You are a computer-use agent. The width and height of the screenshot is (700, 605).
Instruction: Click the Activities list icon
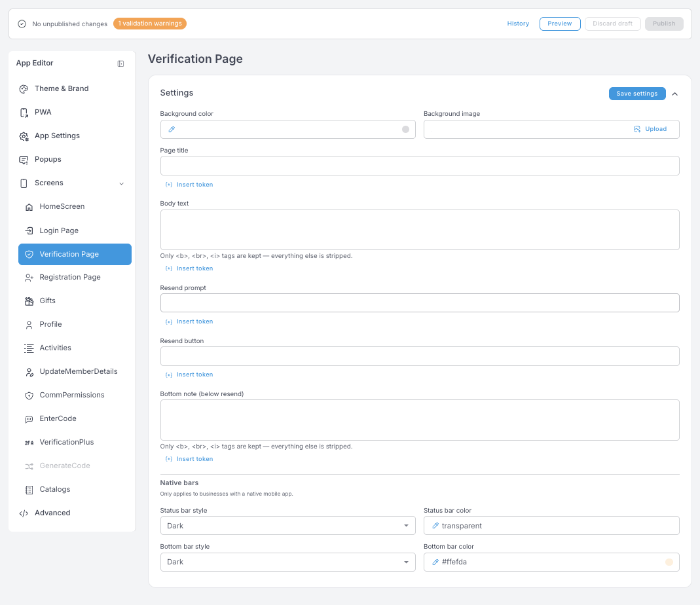pyautogui.click(x=29, y=348)
